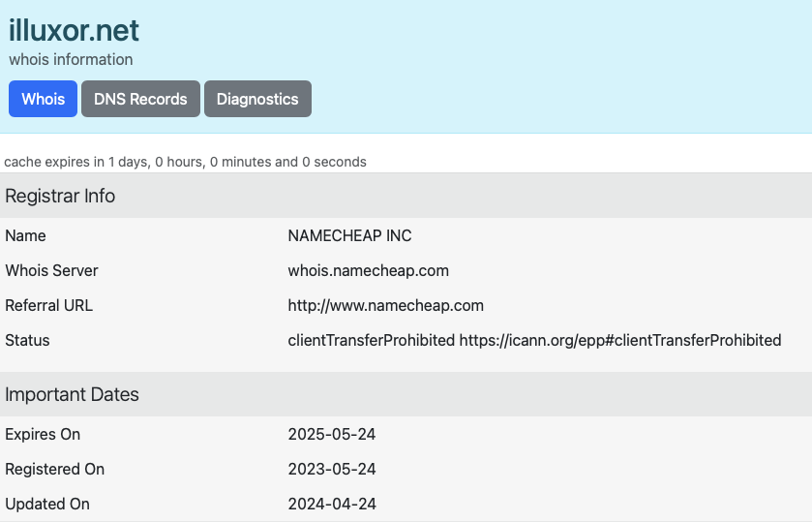The image size is (812, 522).
Task: Click the Whois Server row label
Action: [x=52, y=270]
